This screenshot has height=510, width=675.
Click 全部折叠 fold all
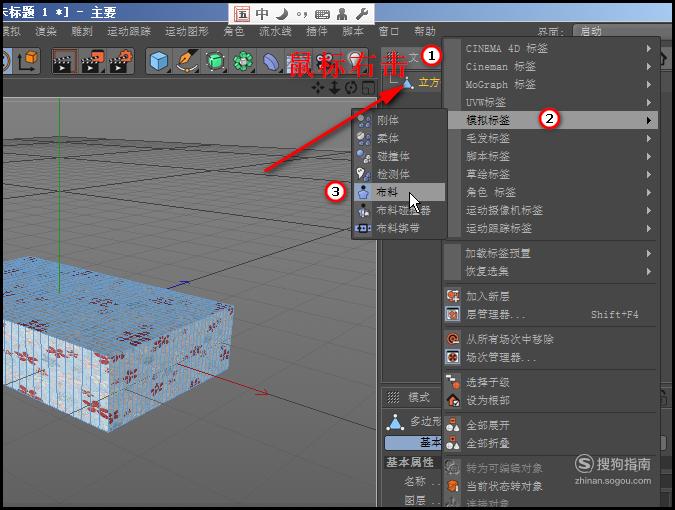(x=551, y=443)
